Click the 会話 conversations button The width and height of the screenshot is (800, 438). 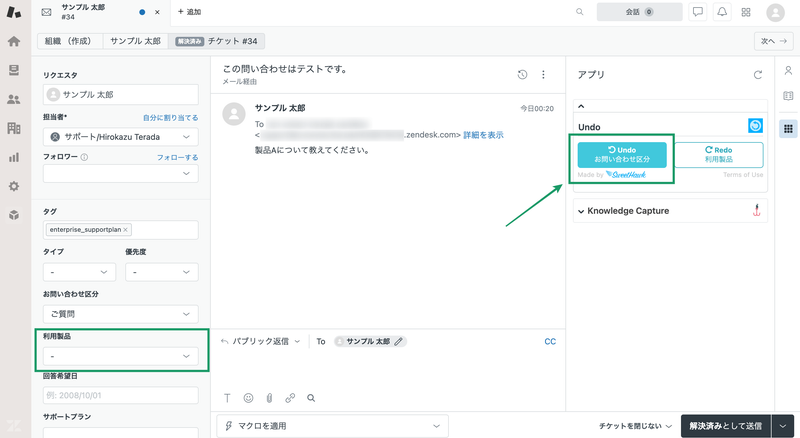[x=639, y=12]
